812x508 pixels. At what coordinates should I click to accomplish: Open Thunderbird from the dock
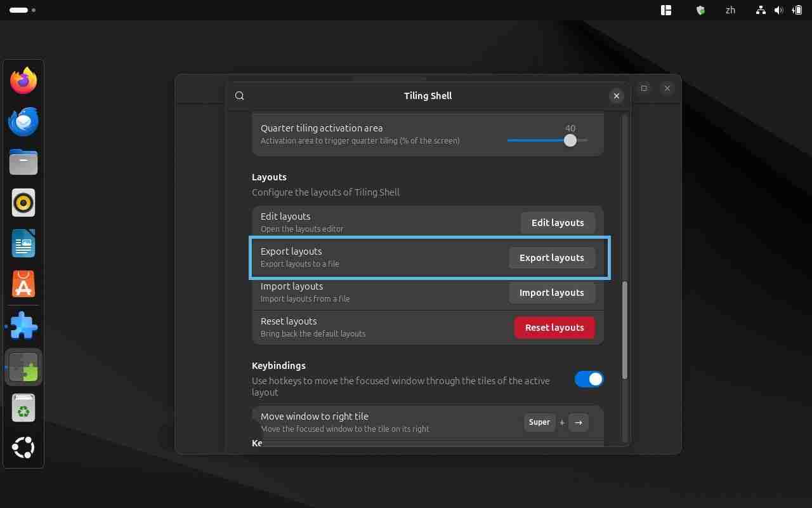tap(23, 121)
